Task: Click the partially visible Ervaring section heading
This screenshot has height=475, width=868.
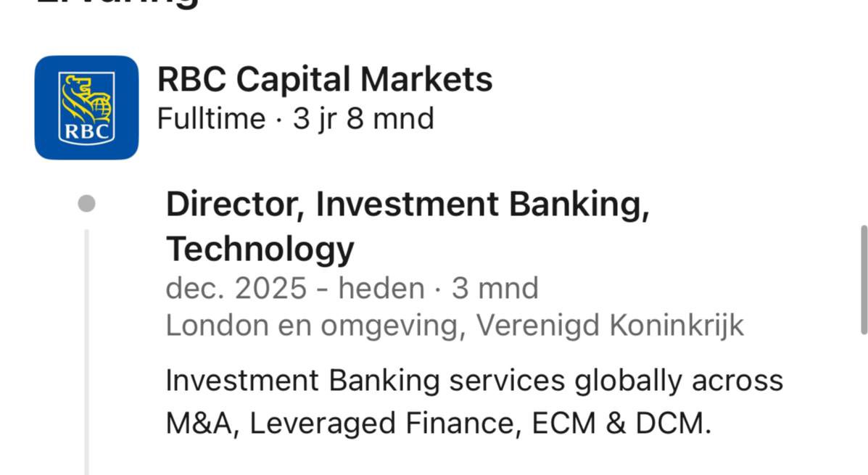Action: click(117, 4)
